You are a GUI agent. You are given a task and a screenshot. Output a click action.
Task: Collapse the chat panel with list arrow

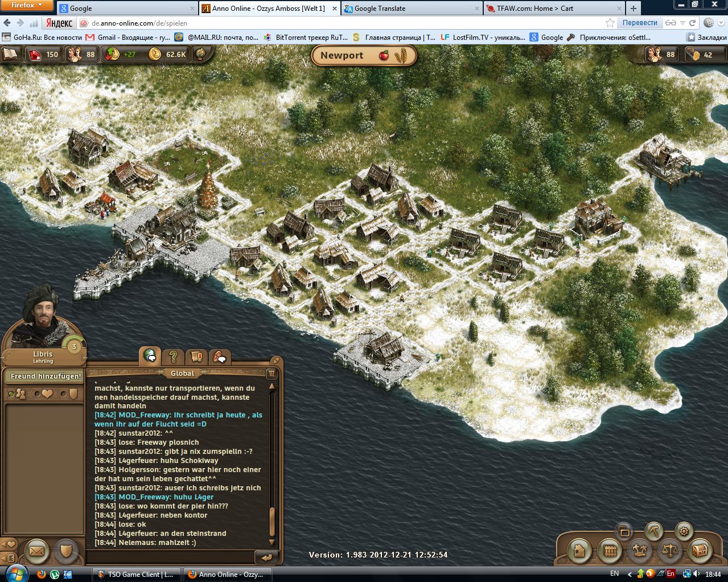pyautogui.click(x=9, y=558)
